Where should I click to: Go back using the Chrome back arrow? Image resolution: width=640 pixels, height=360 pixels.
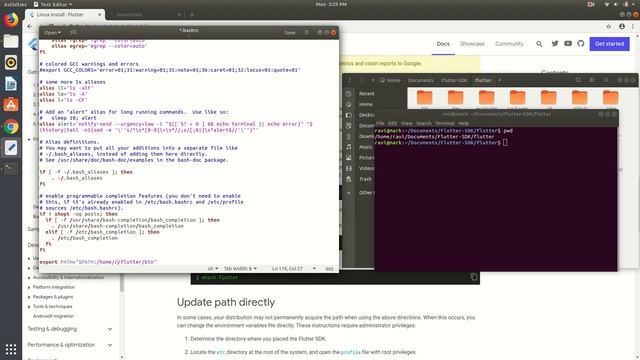(x=30, y=26)
